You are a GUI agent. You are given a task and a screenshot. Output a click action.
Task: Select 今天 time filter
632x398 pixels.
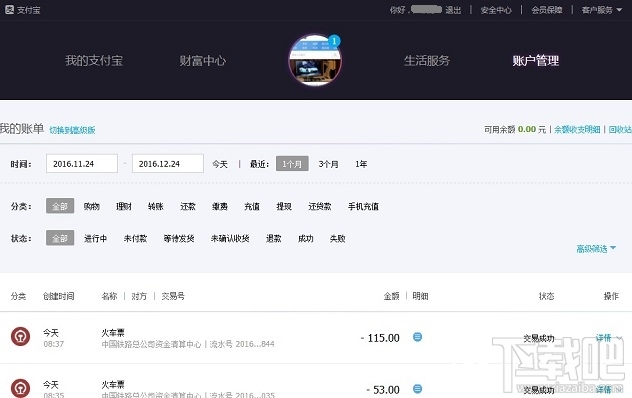pos(220,164)
